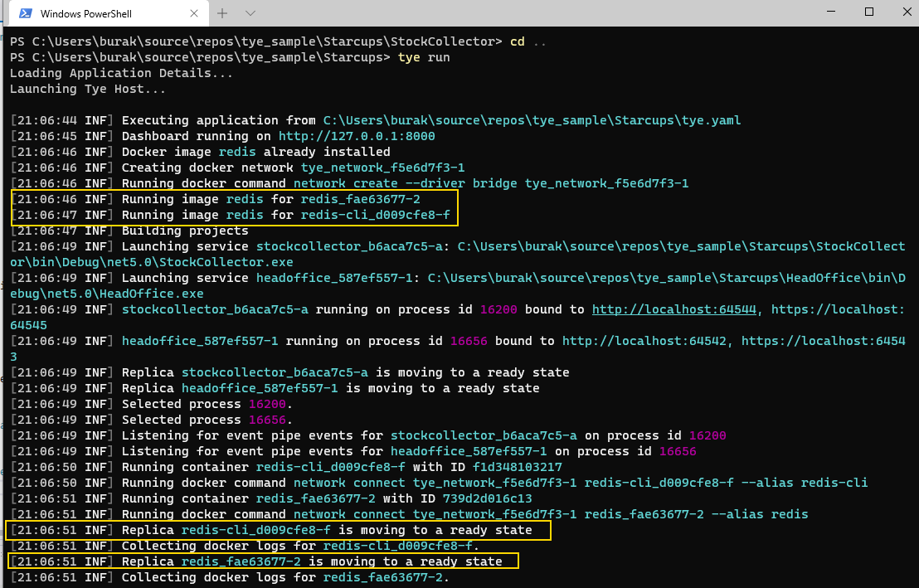Screen dimensions: 919x588
Task: Click 'Launching Tye Host...' output line
Action: [88, 89]
